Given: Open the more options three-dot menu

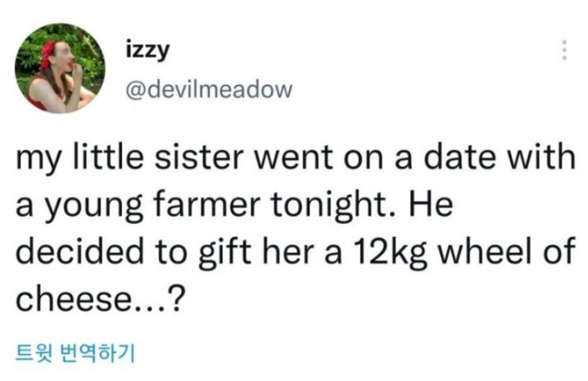Looking at the screenshot, I should tap(564, 52).
